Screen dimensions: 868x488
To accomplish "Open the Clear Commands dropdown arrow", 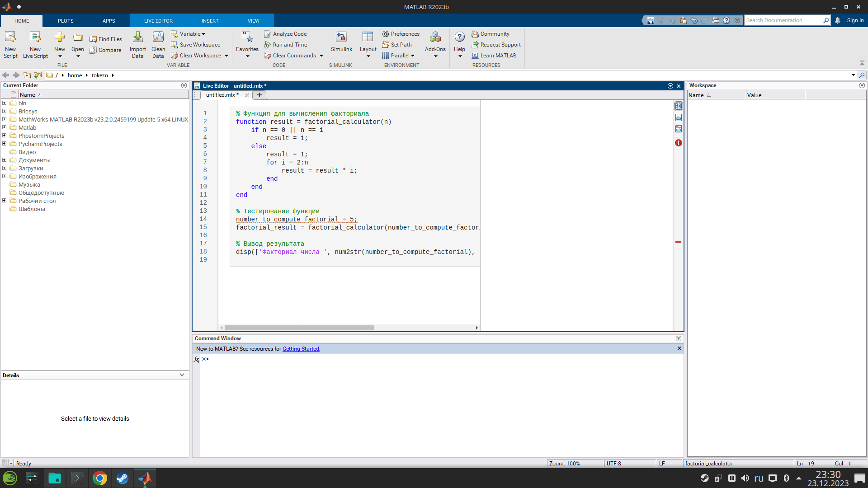I will [321, 56].
